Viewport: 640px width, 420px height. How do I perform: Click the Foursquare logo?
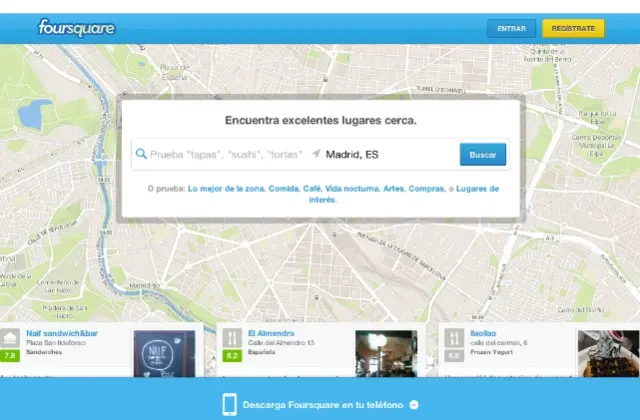(76, 28)
